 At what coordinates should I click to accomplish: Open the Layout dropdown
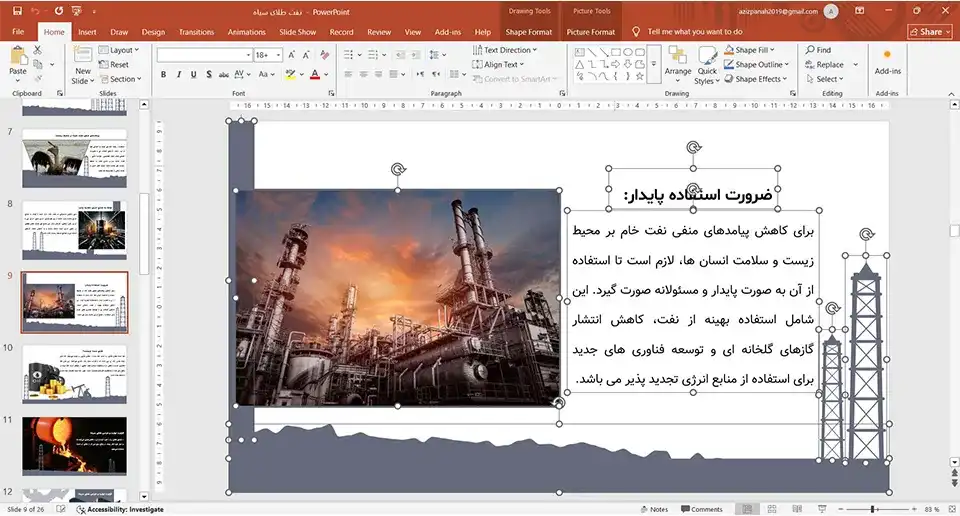(x=119, y=50)
